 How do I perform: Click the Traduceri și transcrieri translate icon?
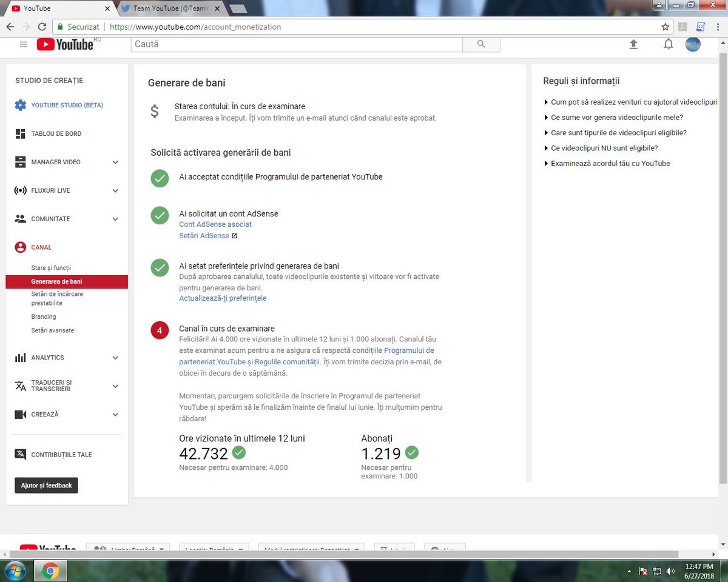click(x=20, y=386)
